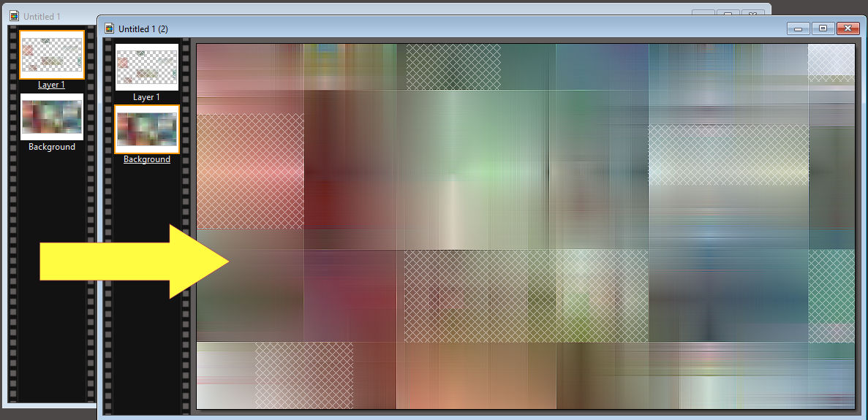
Task: Close the Untitled 1 (2) window
Action: (848, 28)
